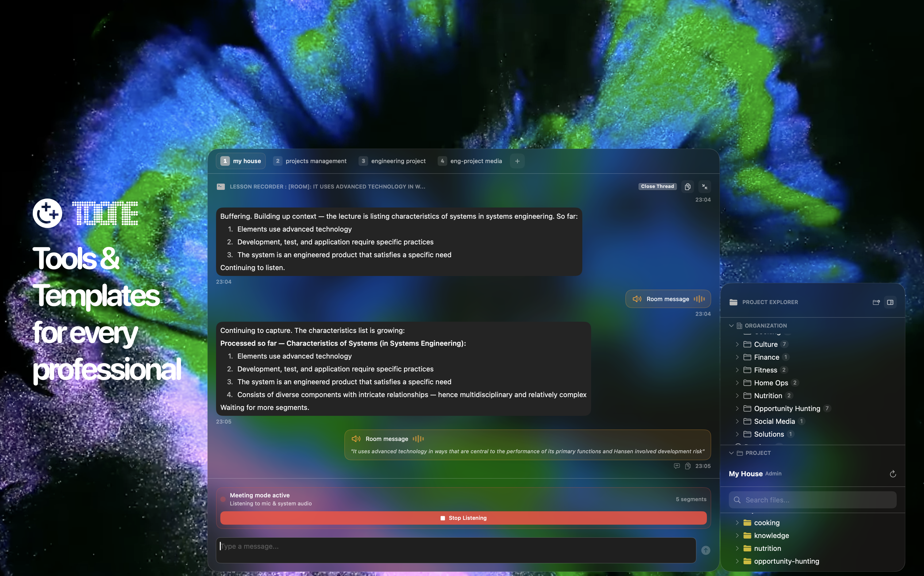Open the eng-project media tab

click(476, 161)
